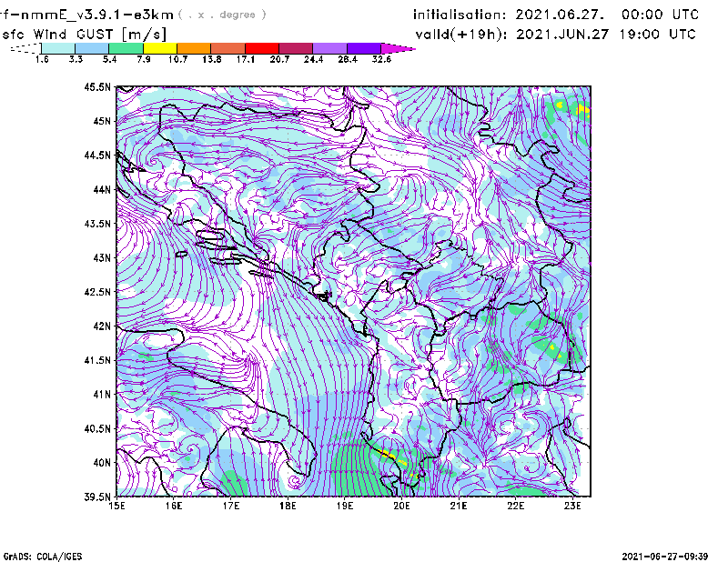Image resolution: width=728 pixels, height=562 pixels.
Task: Click the crimson legend swatch
Action: pos(296,48)
